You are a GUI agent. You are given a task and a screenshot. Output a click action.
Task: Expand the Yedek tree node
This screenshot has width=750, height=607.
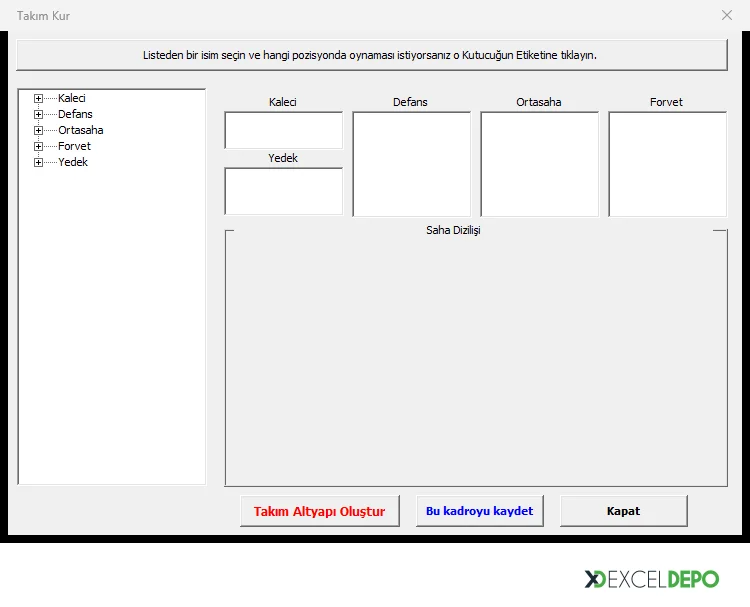click(x=38, y=162)
